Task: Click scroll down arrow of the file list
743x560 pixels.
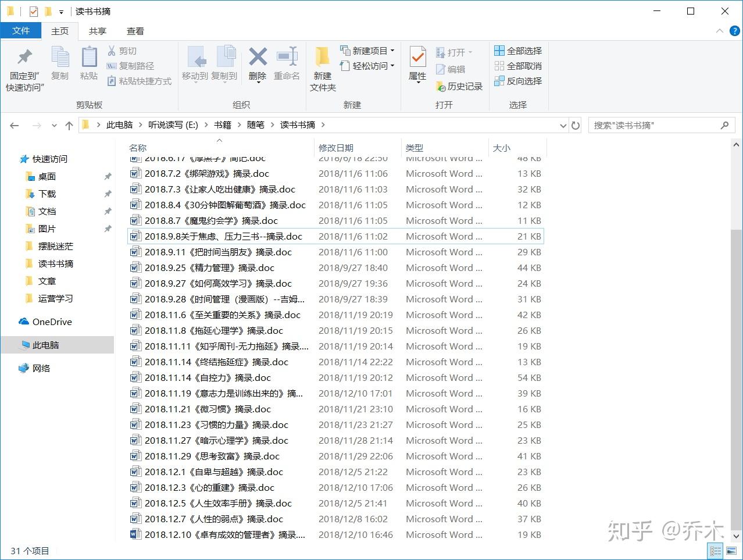Action: coord(736,536)
